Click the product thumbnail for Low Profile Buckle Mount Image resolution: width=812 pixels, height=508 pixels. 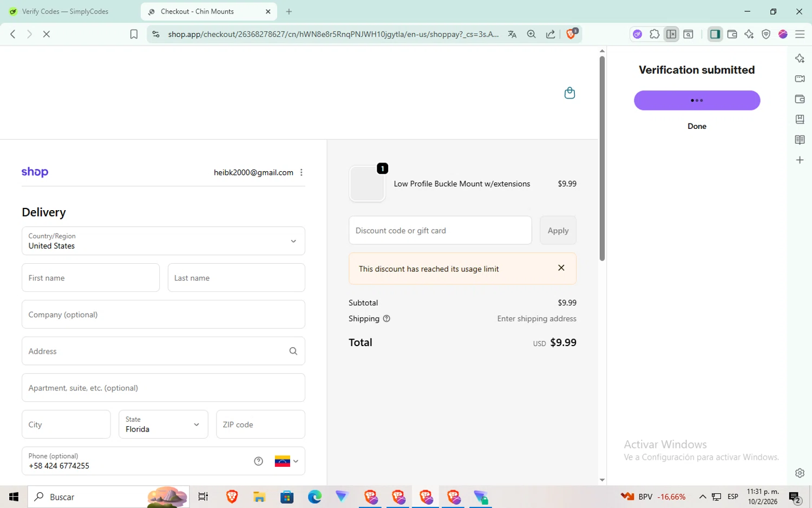coord(367,184)
